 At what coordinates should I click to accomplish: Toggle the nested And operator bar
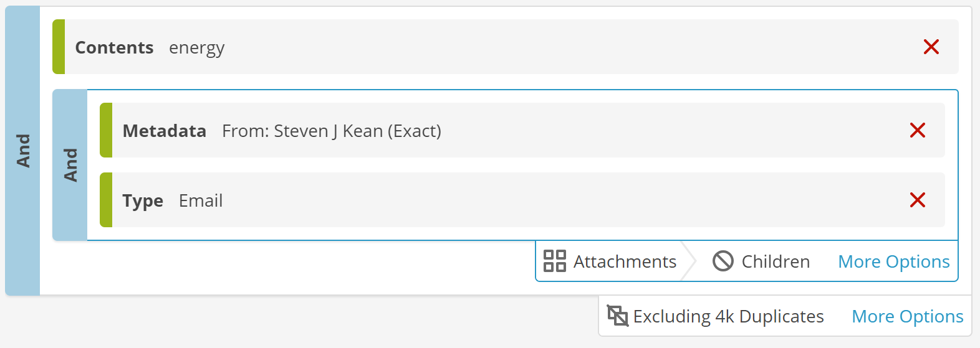(x=70, y=165)
